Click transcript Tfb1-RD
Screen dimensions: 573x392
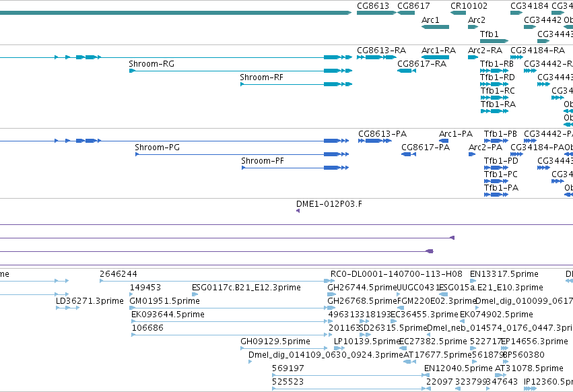point(494,84)
